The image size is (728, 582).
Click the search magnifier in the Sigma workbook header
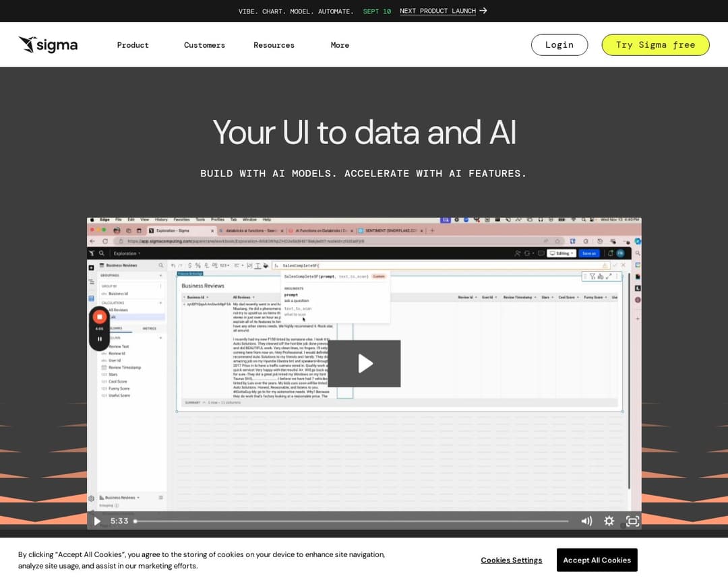[102, 253]
